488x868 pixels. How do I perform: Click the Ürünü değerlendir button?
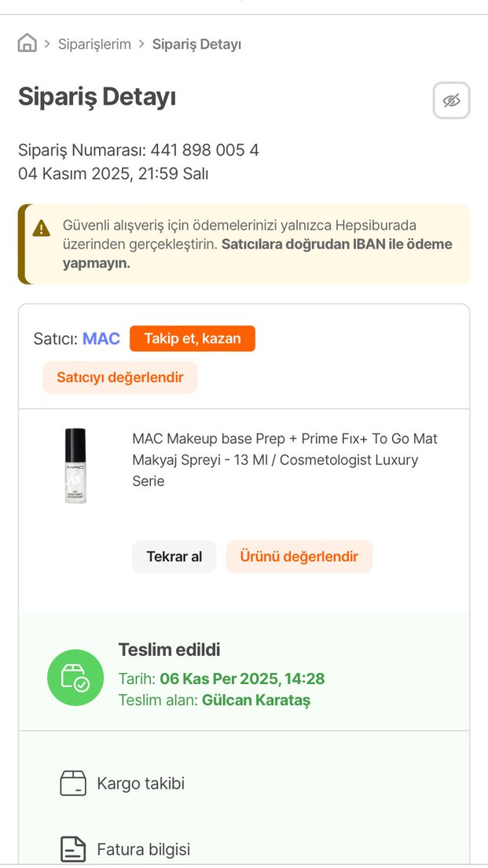tap(299, 557)
